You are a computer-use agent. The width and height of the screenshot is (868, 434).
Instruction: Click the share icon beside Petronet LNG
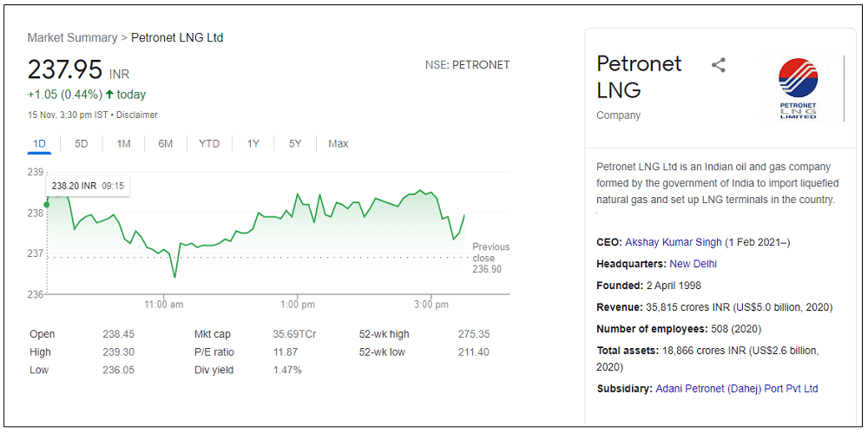(718, 65)
